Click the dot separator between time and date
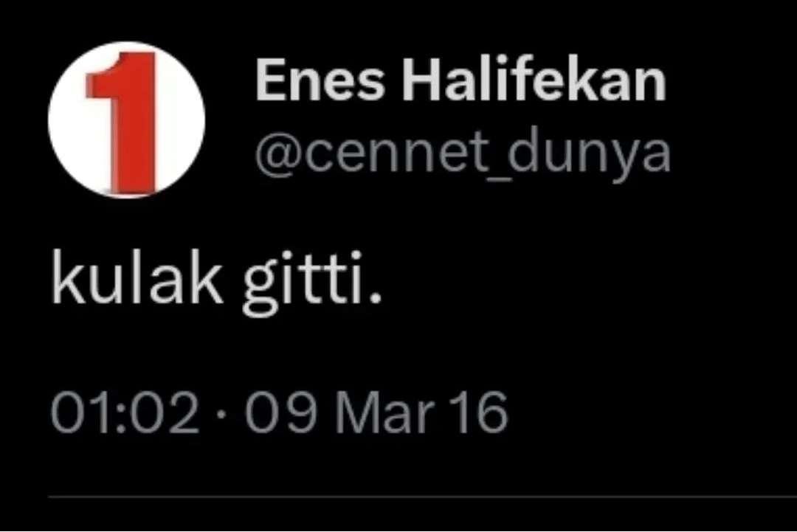This screenshot has height=532, width=797. 221,412
